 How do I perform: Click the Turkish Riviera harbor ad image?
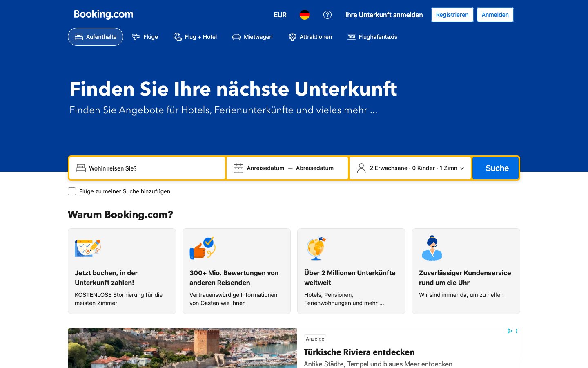pyautogui.click(x=183, y=348)
